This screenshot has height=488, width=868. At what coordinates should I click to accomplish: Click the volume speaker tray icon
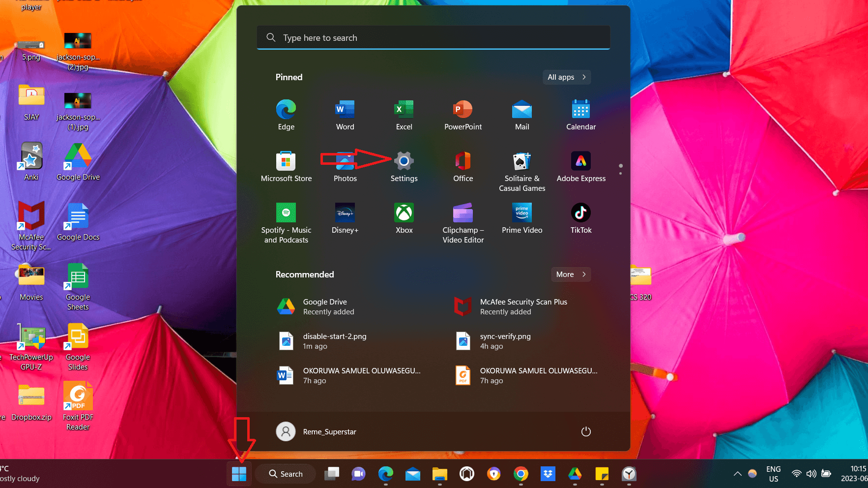click(x=811, y=474)
